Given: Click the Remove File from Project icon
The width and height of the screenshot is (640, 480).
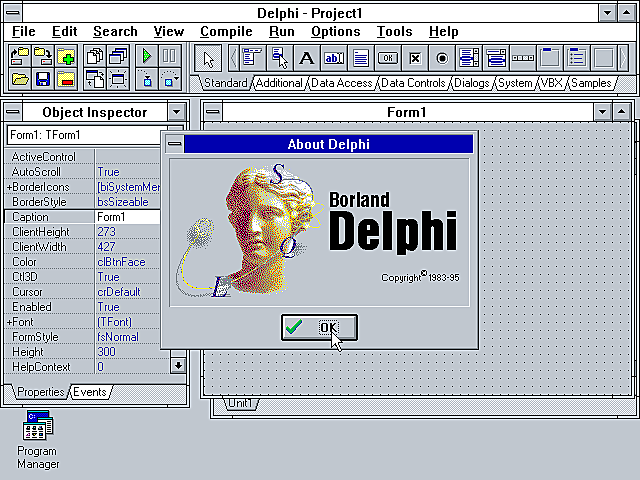Looking at the screenshot, I should point(66,79).
